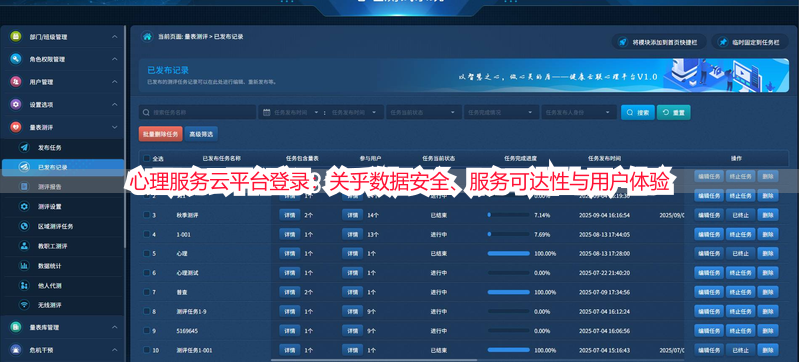Open the 无线测评 menu item
The height and width of the screenshot is (362, 799).
click(62, 305)
